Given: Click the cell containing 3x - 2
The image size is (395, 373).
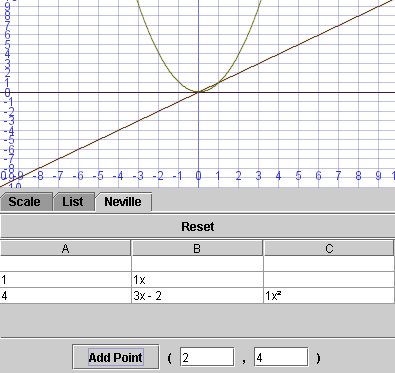Looking at the screenshot, I should (197, 296).
